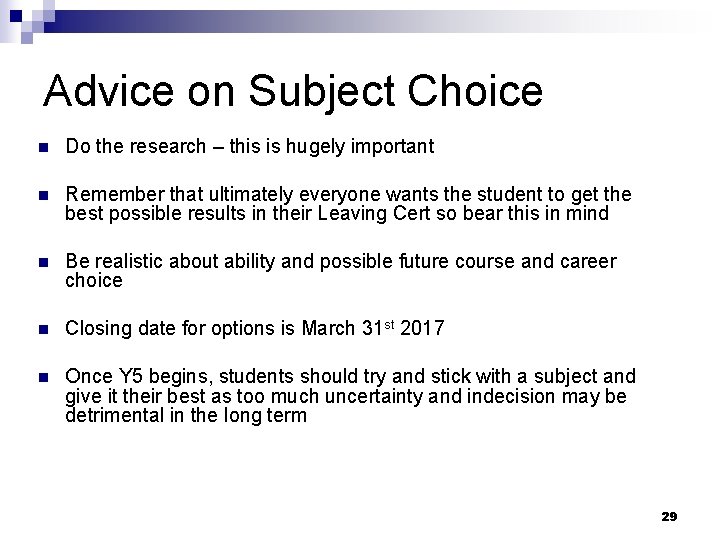Click the bullet marker beside "Be realistic about ability"
Screen dimensions: 720x540
pyautogui.click(x=41, y=262)
